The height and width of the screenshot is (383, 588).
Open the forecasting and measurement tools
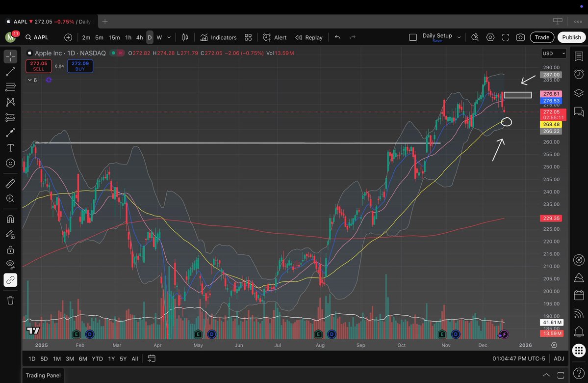10,117
